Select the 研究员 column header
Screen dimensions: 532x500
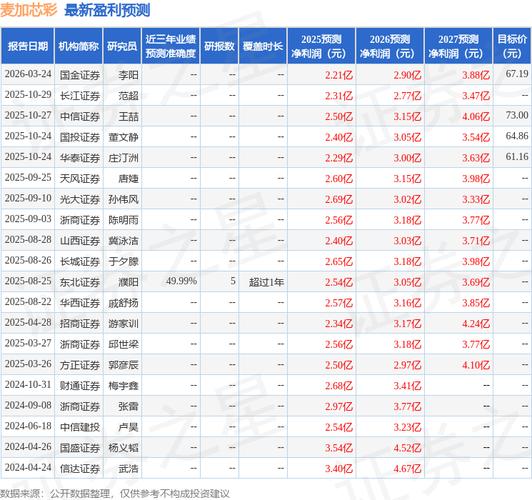[122, 46]
